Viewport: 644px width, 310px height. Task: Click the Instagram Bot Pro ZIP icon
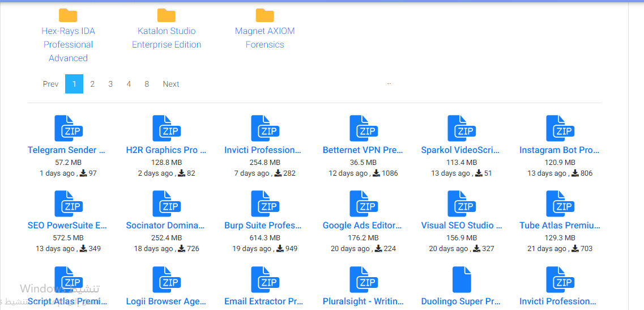pyautogui.click(x=560, y=128)
